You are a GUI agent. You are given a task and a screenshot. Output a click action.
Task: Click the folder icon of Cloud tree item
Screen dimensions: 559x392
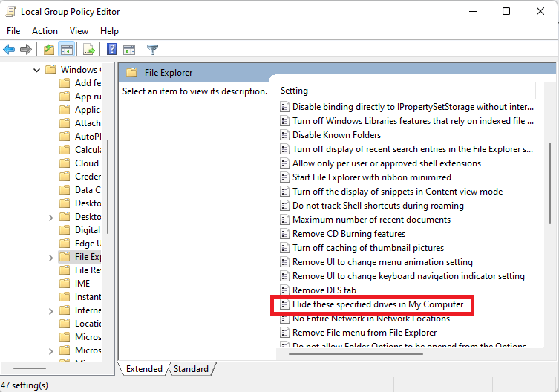(x=65, y=163)
